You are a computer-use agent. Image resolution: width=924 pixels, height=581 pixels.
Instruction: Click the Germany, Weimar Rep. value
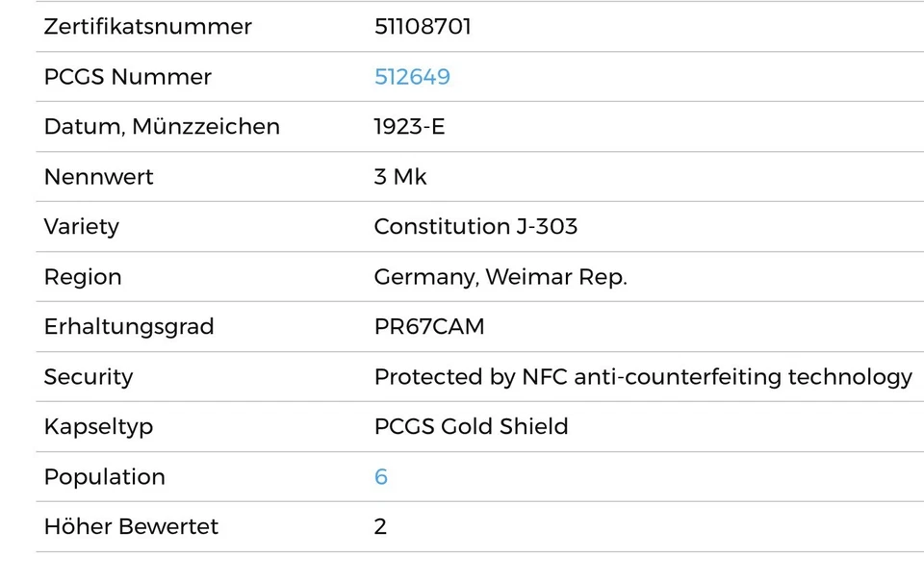tap(500, 277)
